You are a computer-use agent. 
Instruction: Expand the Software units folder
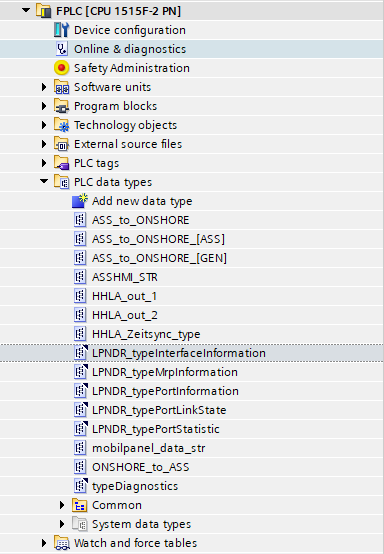pos(44,87)
